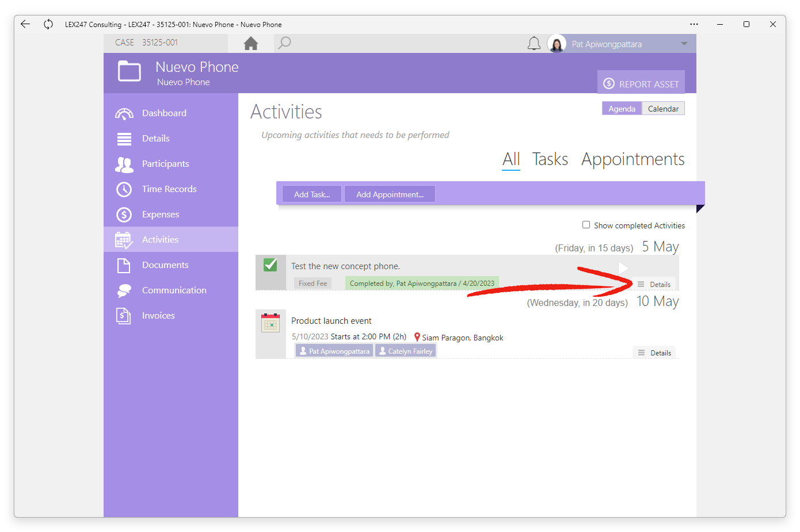Image resolution: width=800 pixels, height=532 pixels.
Task: Switch to the Appointments tab
Action: (633, 159)
